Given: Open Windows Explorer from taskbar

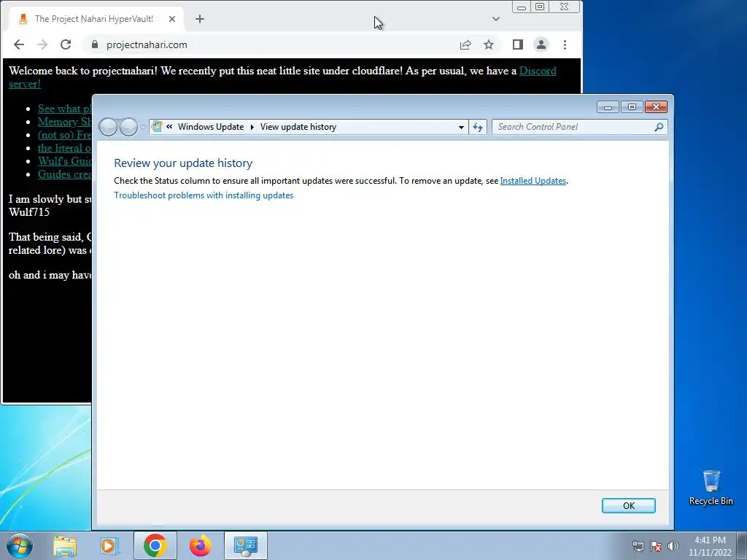Looking at the screenshot, I should coord(65,545).
